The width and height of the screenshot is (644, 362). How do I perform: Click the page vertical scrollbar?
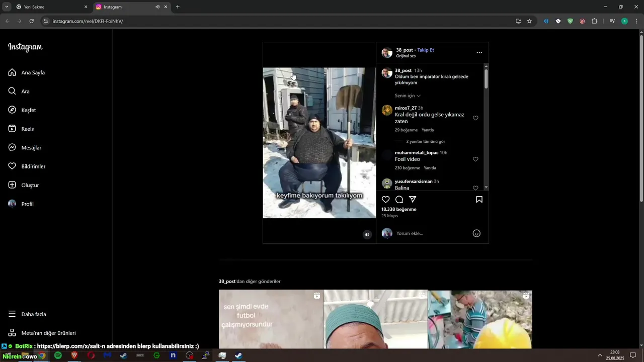point(641,118)
